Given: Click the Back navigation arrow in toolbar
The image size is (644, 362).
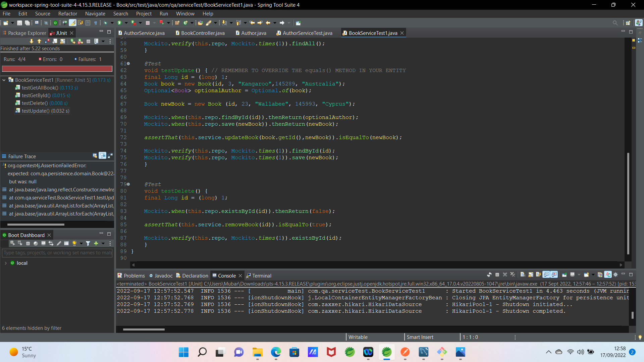Looking at the screenshot, I should pos(268,23).
